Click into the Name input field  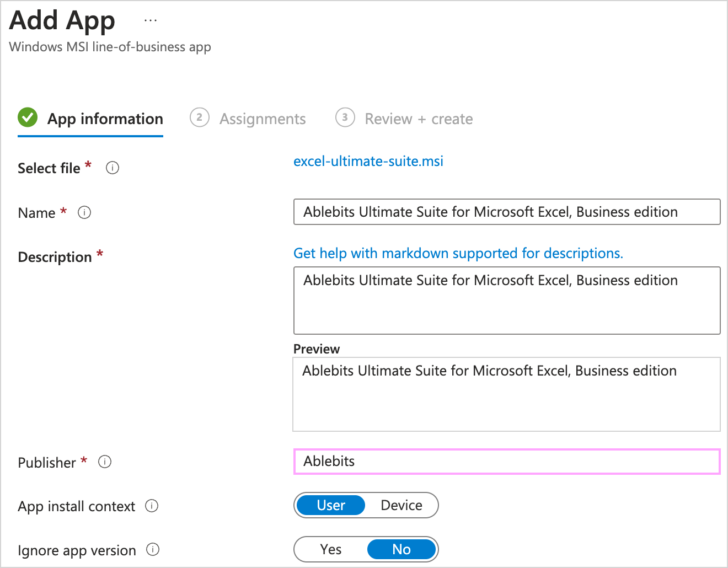(507, 212)
